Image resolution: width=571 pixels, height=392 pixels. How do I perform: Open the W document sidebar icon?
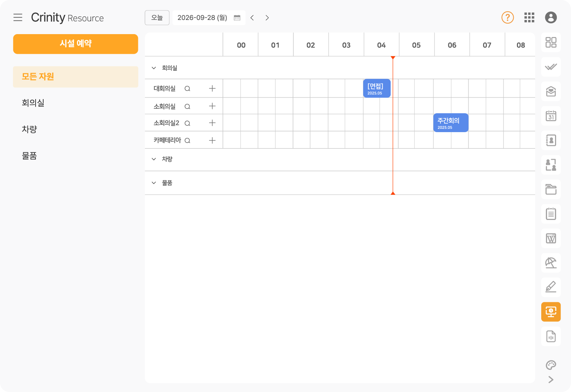coord(551,238)
